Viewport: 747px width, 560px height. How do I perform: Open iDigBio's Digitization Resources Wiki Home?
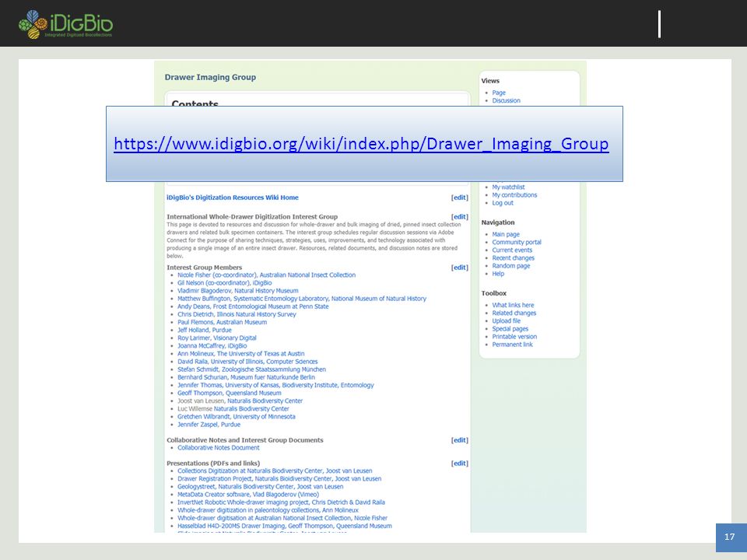233,198
